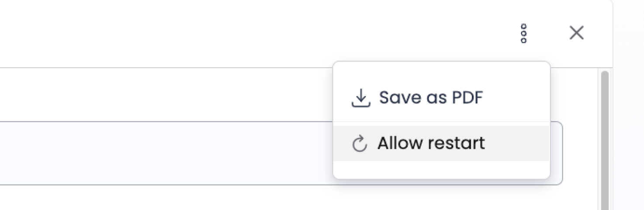Click the download arrow icon beside Save as PDF
This screenshot has width=644, height=210.
pos(360,98)
